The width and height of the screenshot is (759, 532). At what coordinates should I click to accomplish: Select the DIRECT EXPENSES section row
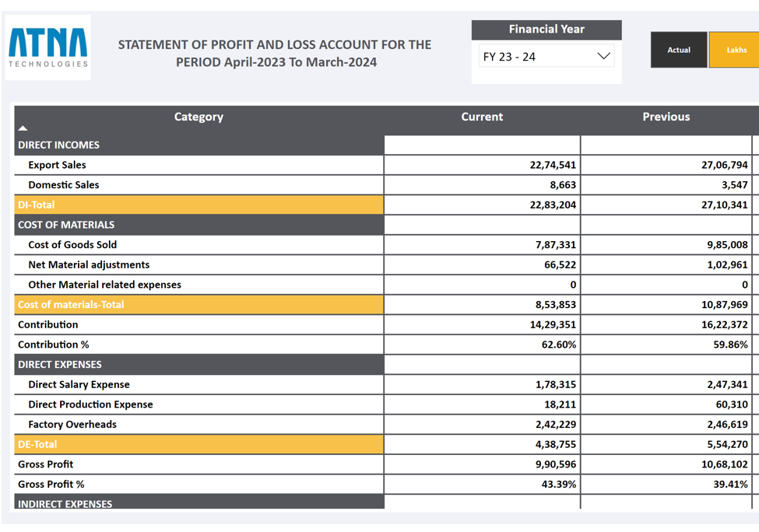click(x=199, y=365)
